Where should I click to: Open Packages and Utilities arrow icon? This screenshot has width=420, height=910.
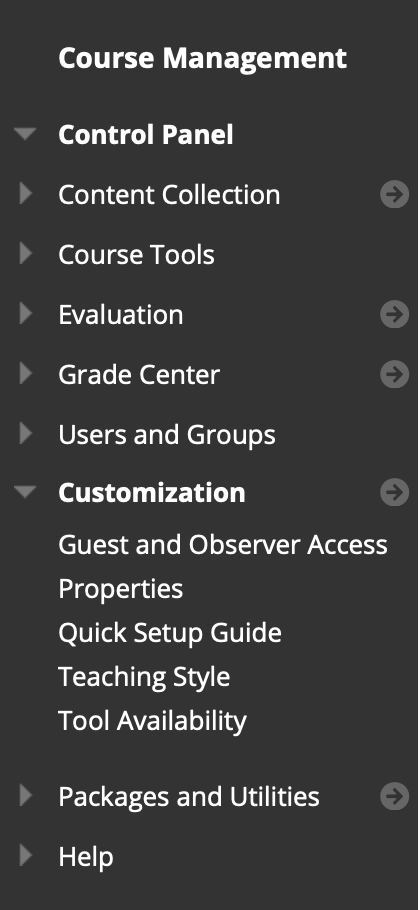[394, 796]
